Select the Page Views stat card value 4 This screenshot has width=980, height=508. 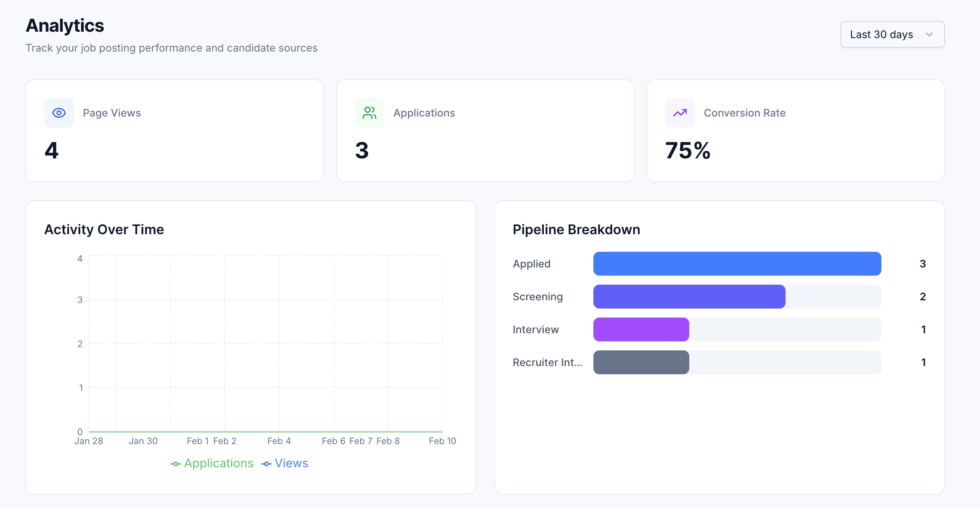coord(52,150)
